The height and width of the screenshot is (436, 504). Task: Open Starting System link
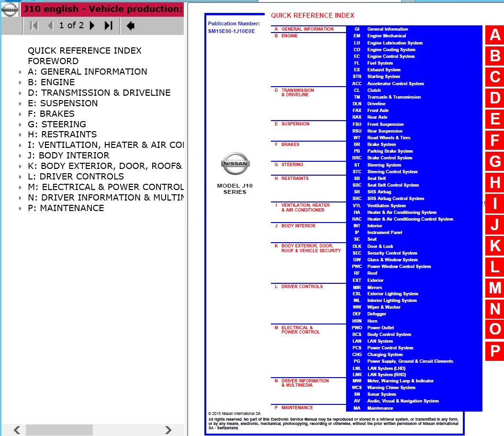coord(383,77)
